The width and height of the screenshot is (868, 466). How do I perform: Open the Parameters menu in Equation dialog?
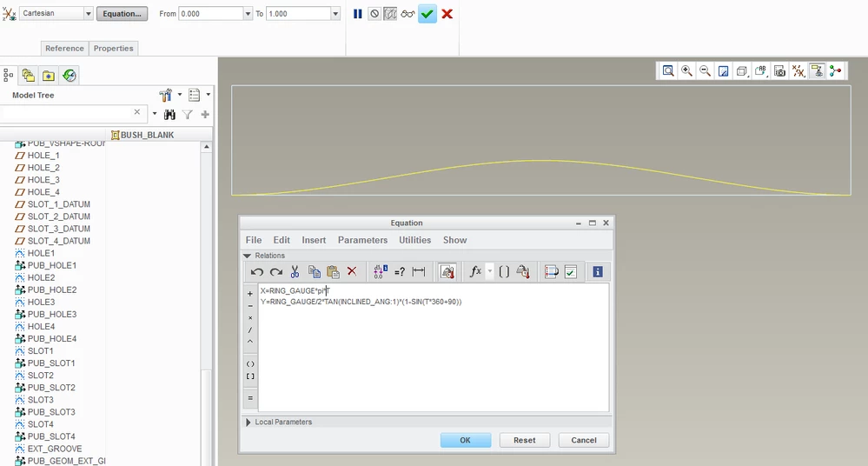pyautogui.click(x=362, y=240)
